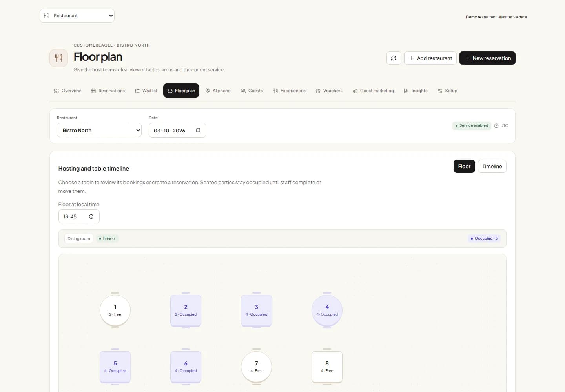This screenshot has width=565, height=392.
Task: Open the calendar picker icon in Date field
Action: [198, 130]
